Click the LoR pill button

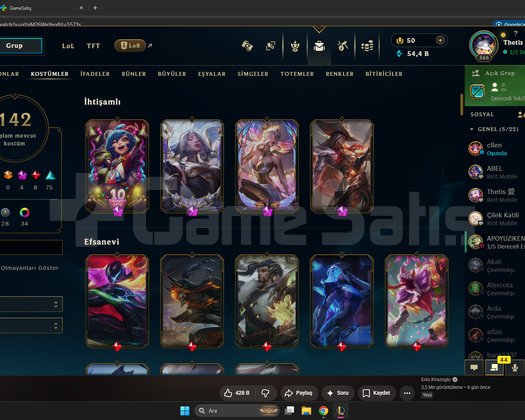(x=130, y=46)
